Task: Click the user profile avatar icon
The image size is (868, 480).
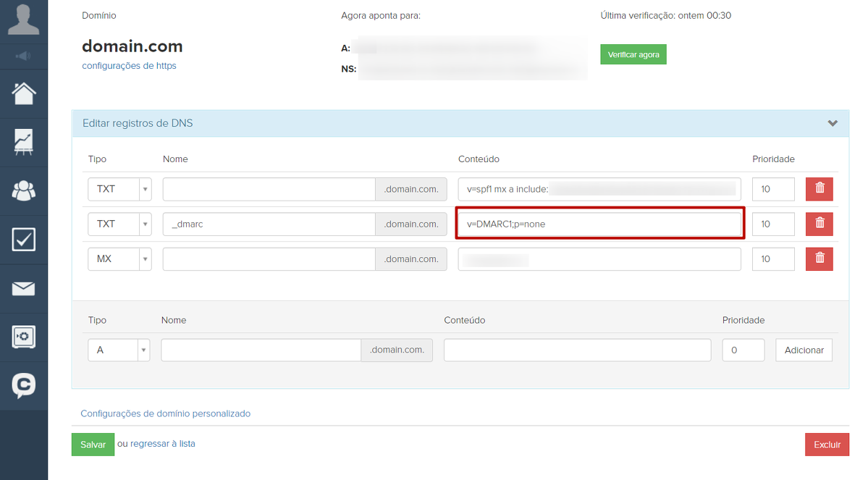Action: [x=24, y=20]
